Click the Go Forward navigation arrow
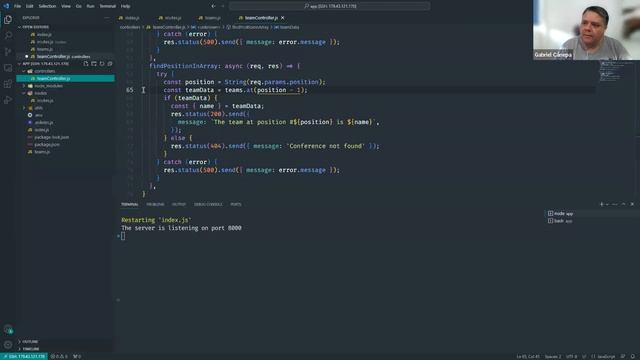The width and height of the screenshot is (640, 360). (222, 6)
